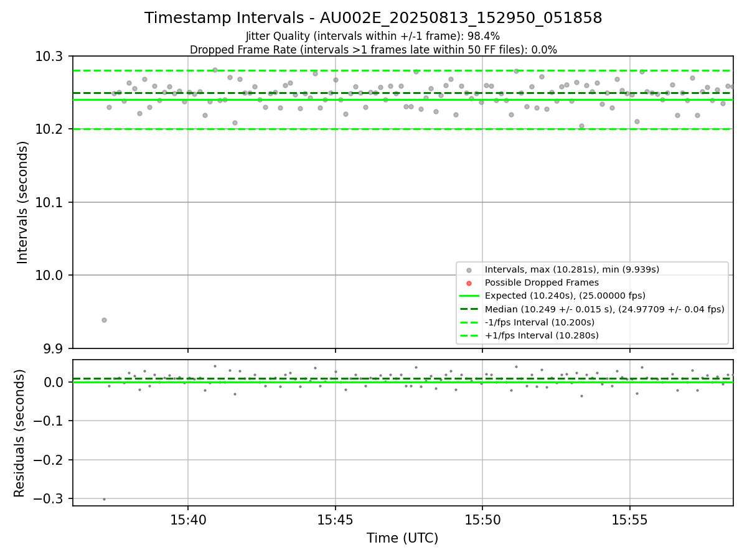
Task: Select the Jitter Quality 98.4% subtitle
Action: pyautogui.click(x=373, y=37)
